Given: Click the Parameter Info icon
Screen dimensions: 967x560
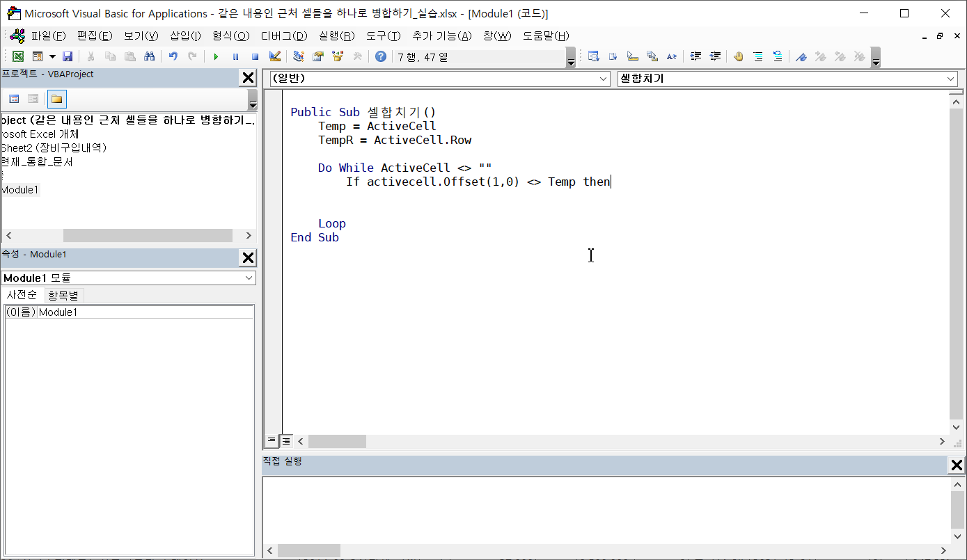Looking at the screenshot, I should 652,56.
